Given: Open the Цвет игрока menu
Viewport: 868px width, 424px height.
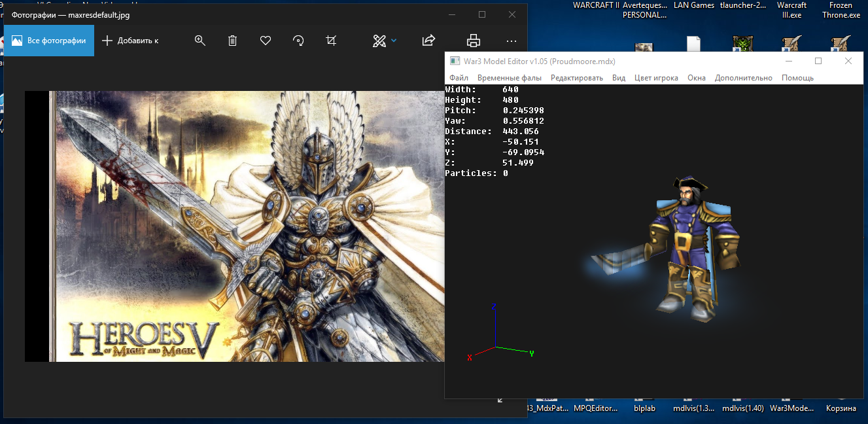Looking at the screenshot, I should click(656, 78).
